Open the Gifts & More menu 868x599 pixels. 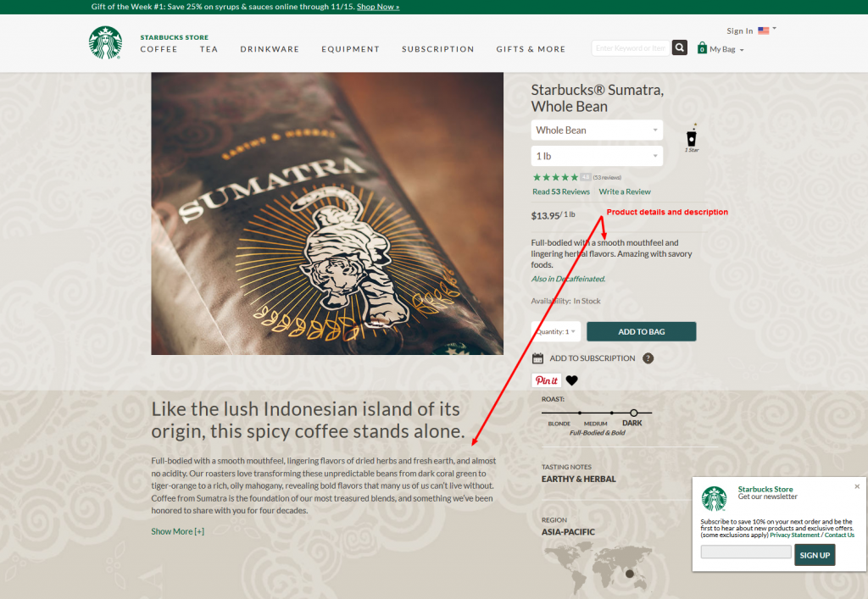pos(531,49)
